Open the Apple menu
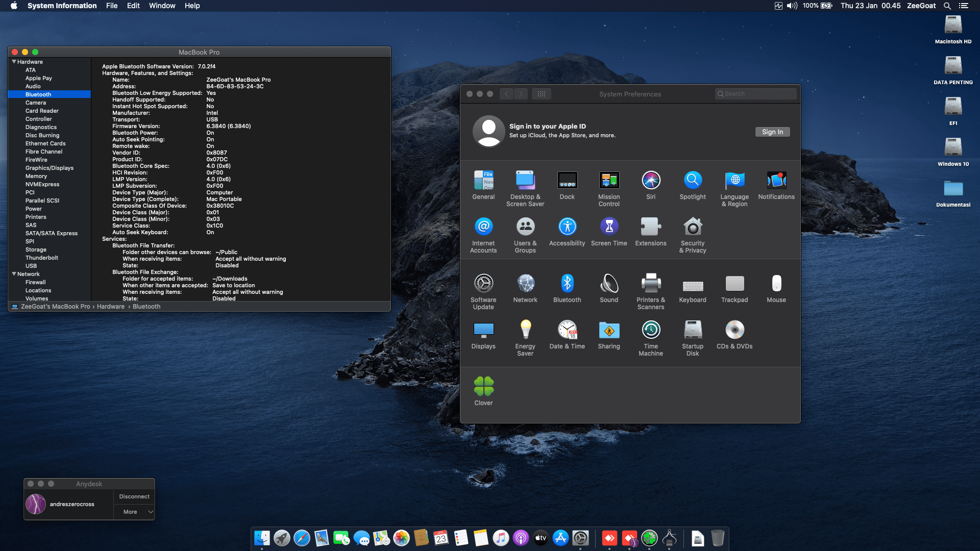Image resolution: width=980 pixels, height=551 pixels. 14,6
